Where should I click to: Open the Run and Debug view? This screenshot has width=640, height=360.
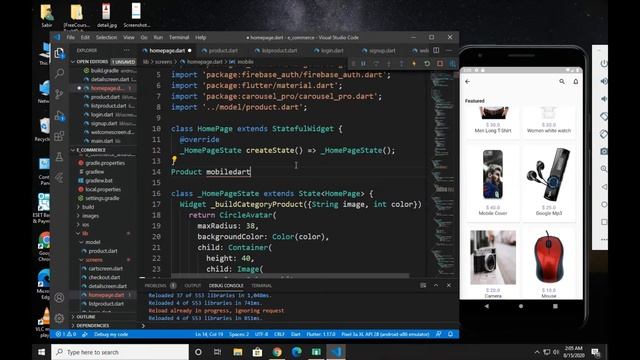click(x=59, y=116)
